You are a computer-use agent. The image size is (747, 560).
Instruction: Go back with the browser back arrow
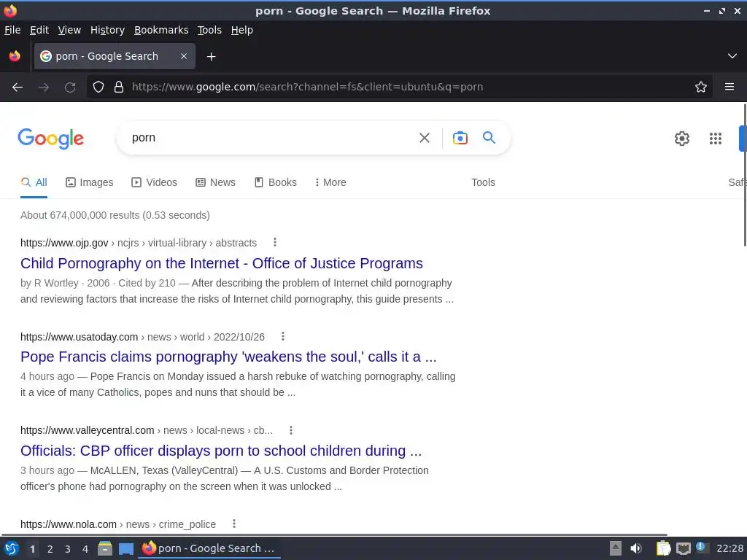pos(18,87)
